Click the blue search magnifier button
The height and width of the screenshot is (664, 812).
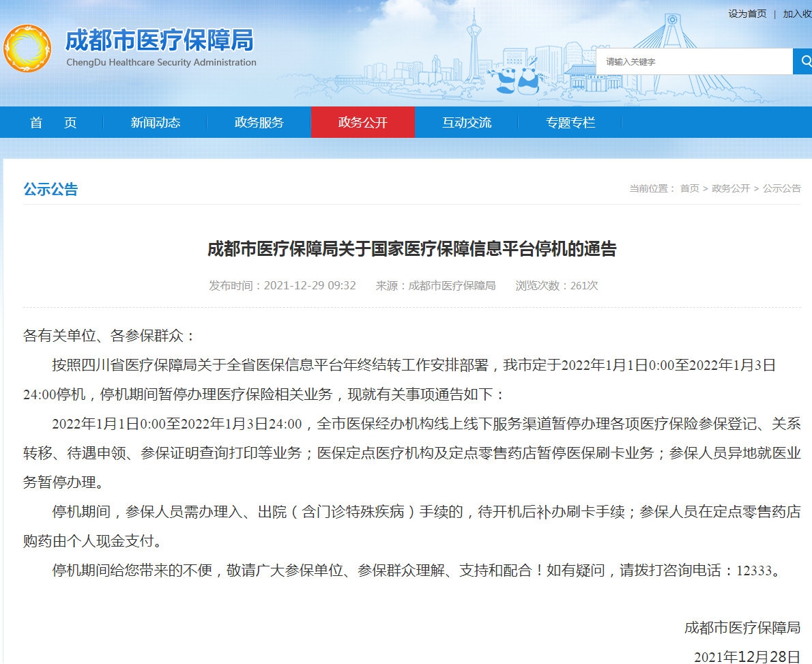802,61
